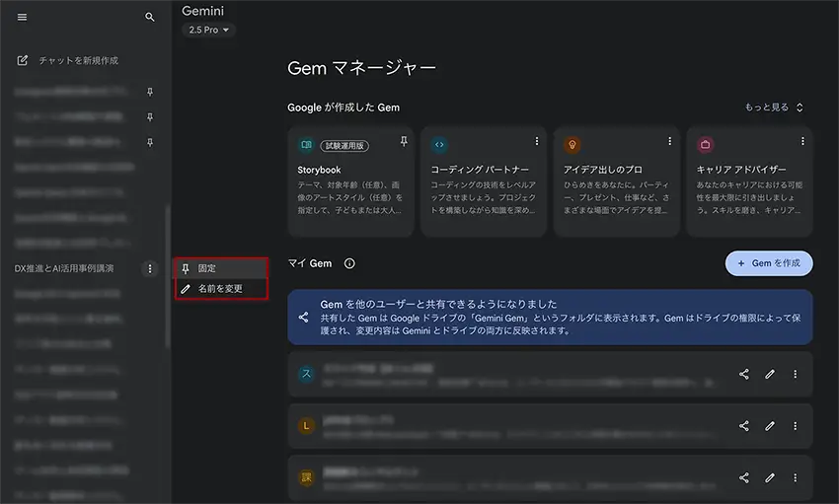Click the L Gem avatar
Image resolution: width=839 pixels, height=504 pixels.
[306, 425]
